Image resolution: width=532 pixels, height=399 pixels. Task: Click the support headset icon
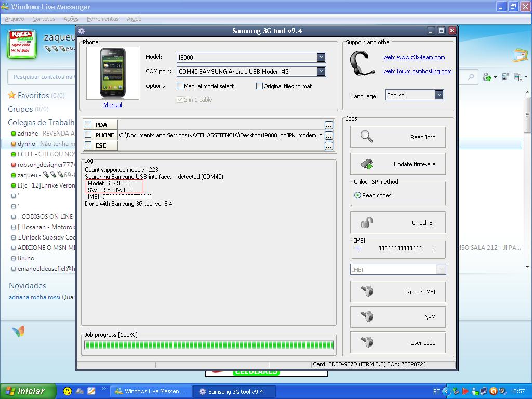[362, 63]
